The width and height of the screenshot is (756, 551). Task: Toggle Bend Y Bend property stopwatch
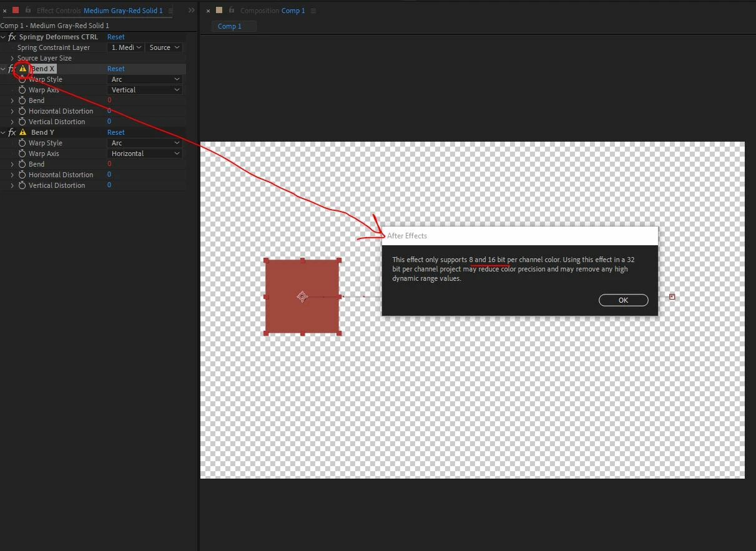pyautogui.click(x=22, y=164)
